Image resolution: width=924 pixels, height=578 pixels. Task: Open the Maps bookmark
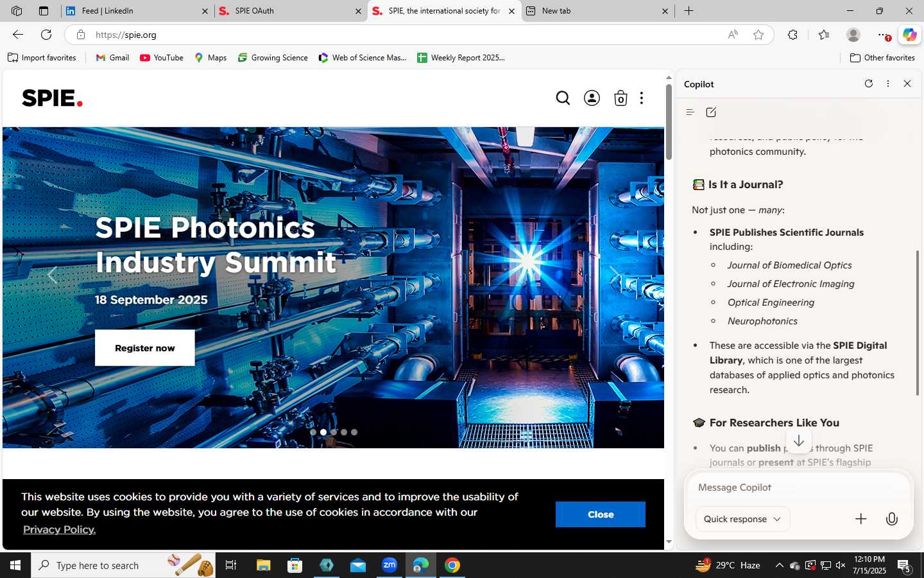210,58
